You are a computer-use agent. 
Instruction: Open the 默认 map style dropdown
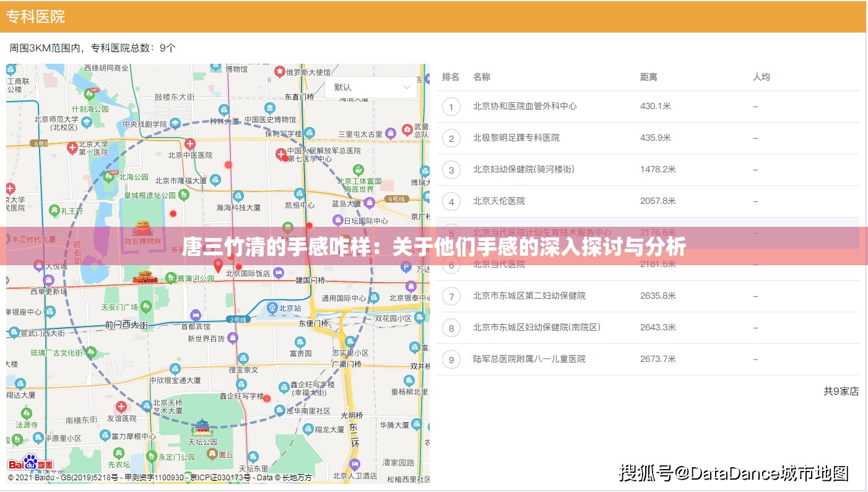tap(370, 87)
